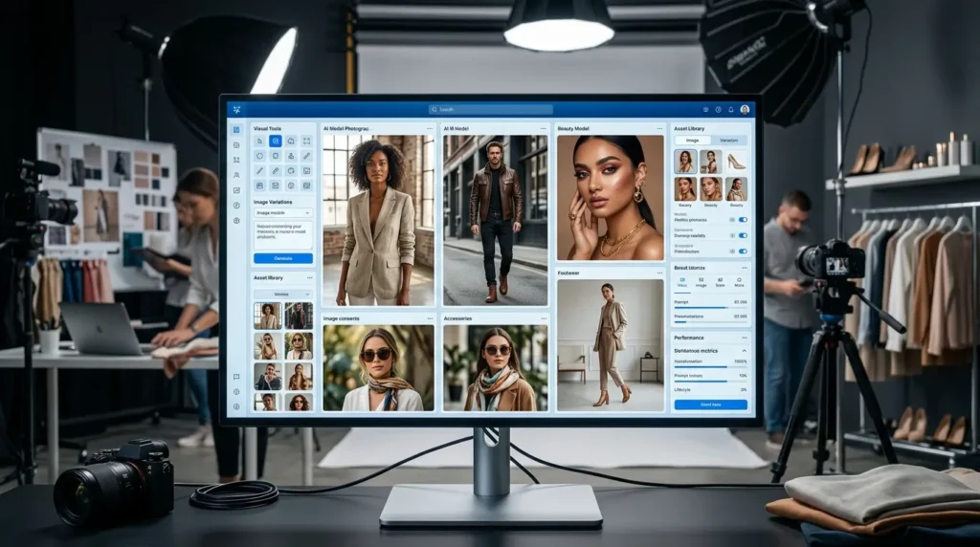Select the high heel shoe thumbnail in the right Asset Library

point(736,162)
